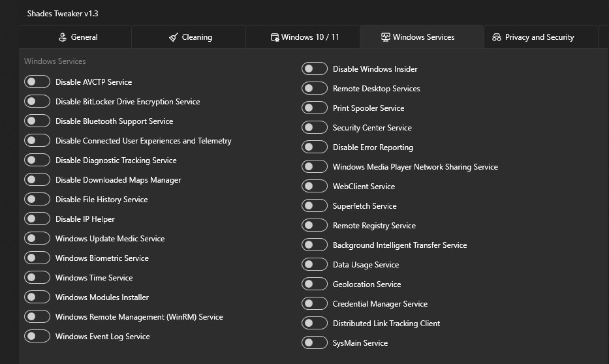Toggle Disable Windows Insider switch
Viewport: 609px width, 364px height.
tap(315, 68)
